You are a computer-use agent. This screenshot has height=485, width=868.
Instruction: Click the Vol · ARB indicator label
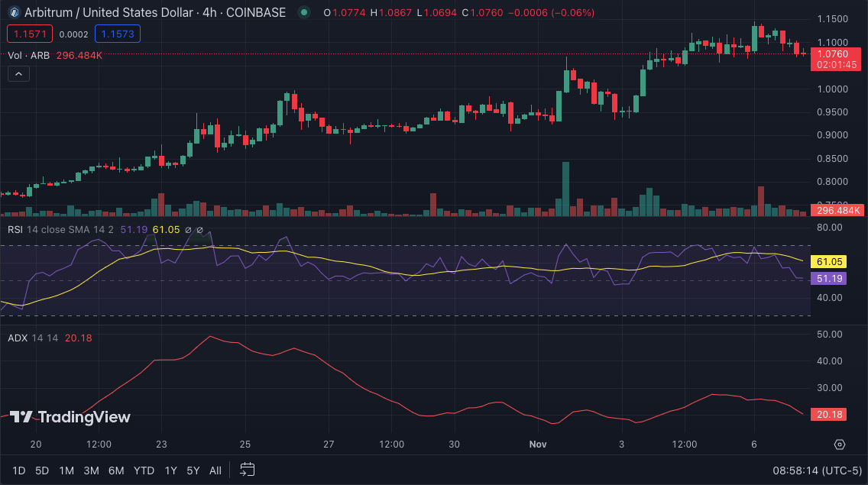pyautogui.click(x=29, y=55)
